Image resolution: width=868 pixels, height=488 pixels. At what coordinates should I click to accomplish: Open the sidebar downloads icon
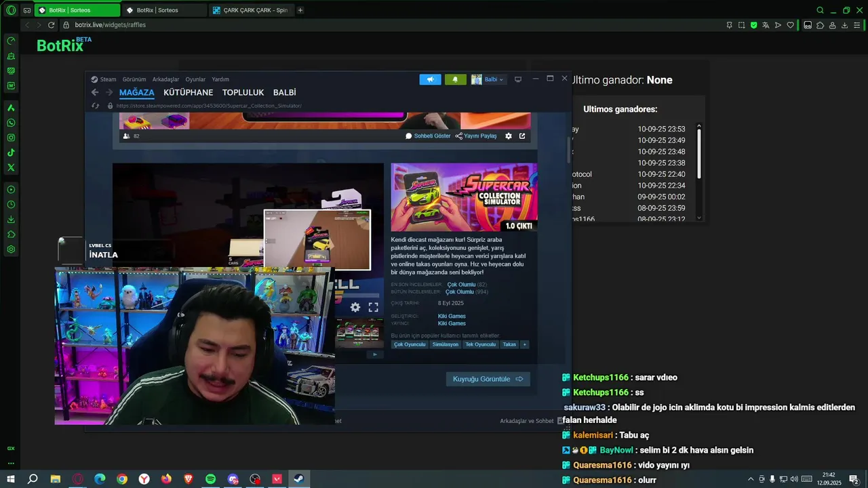11,219
